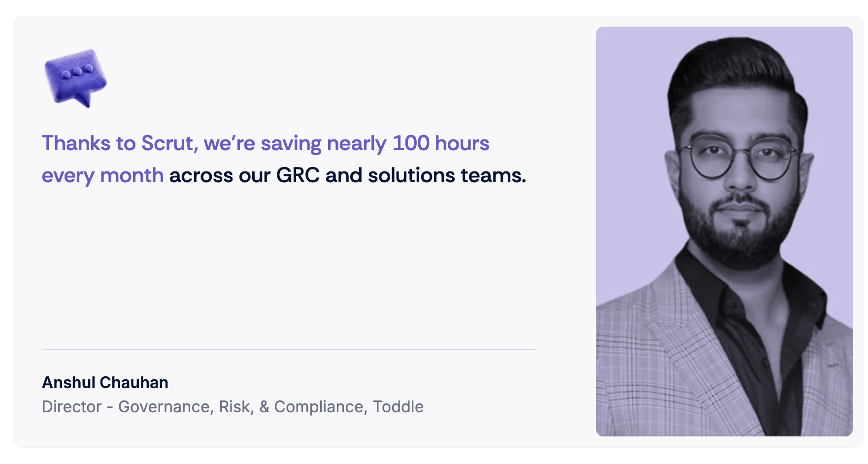The width and height of the screenshot is (868, 464).
Task: Open the portrait photo of Anshul Chauhan
Action: [724, 231]
